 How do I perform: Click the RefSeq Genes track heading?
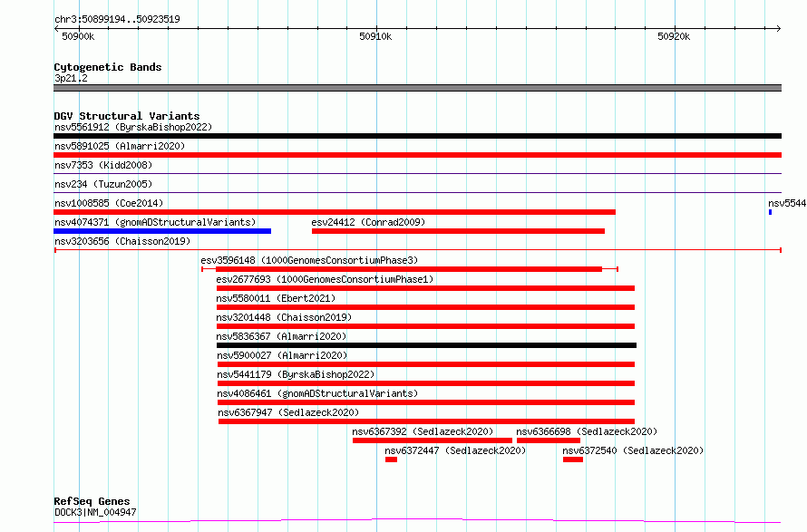point(92,501)
